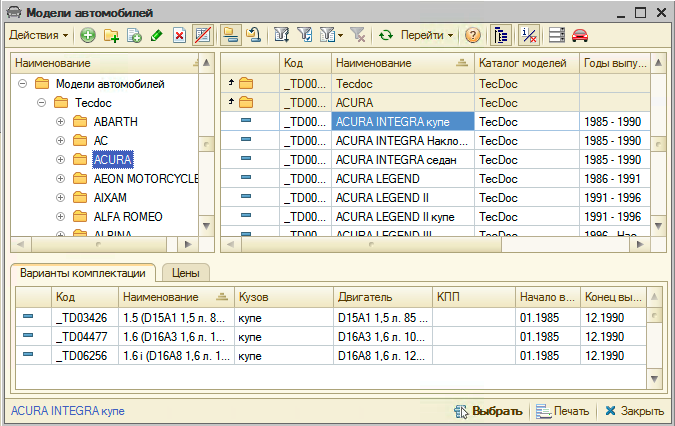Select the Варианты комплектации tab
The width and height of the screenshot is (675, 426).
pos(81,272)
